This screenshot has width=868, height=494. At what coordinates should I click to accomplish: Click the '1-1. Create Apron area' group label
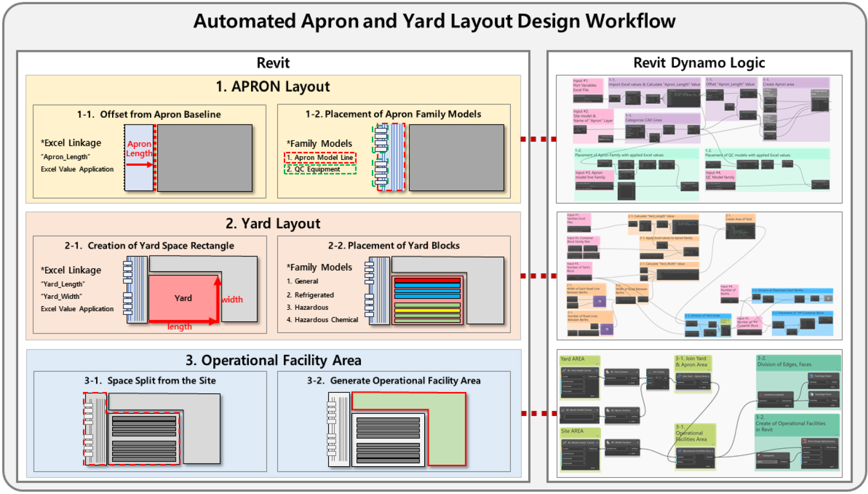pos(778,82)
